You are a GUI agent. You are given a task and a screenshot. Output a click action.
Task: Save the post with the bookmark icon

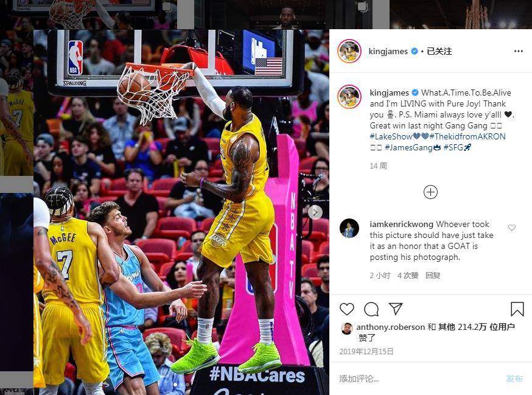(x=517, y=309)
